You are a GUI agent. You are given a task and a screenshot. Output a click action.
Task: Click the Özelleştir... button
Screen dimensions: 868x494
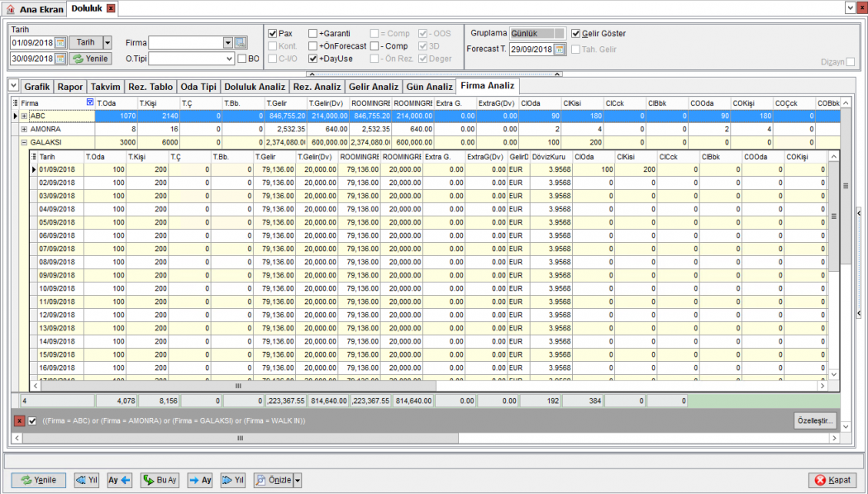coord(815,421)
